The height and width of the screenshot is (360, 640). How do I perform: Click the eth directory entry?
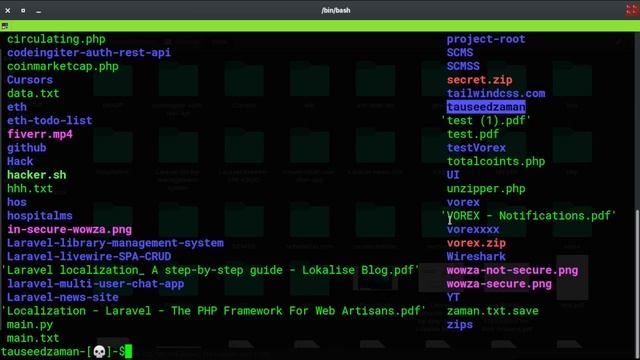(17, 107)
